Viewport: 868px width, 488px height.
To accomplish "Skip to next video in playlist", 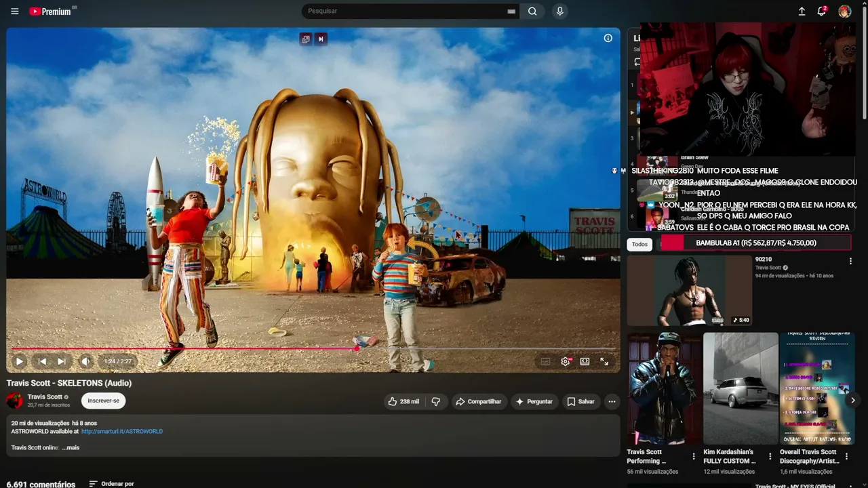I will (x=61, y=361).
